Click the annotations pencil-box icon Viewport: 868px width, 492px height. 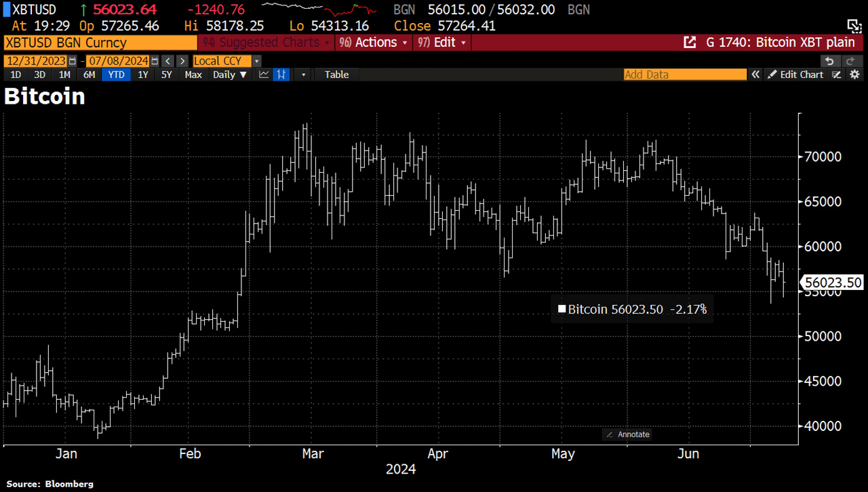837,75
